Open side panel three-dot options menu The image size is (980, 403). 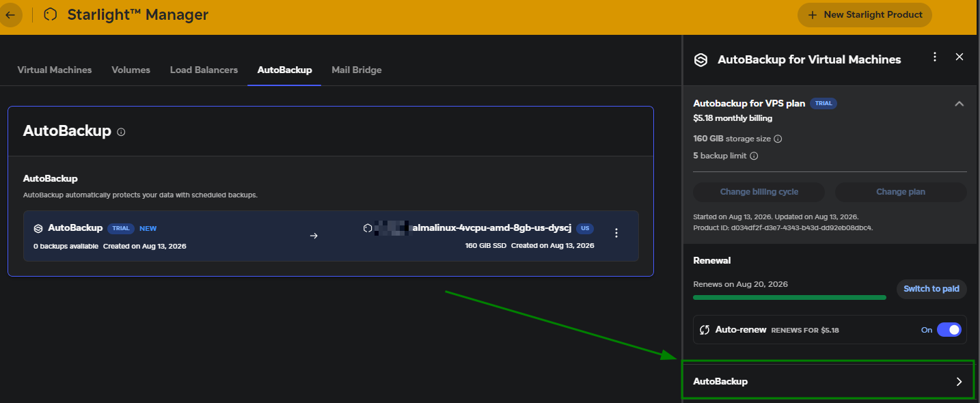[935, 57]
